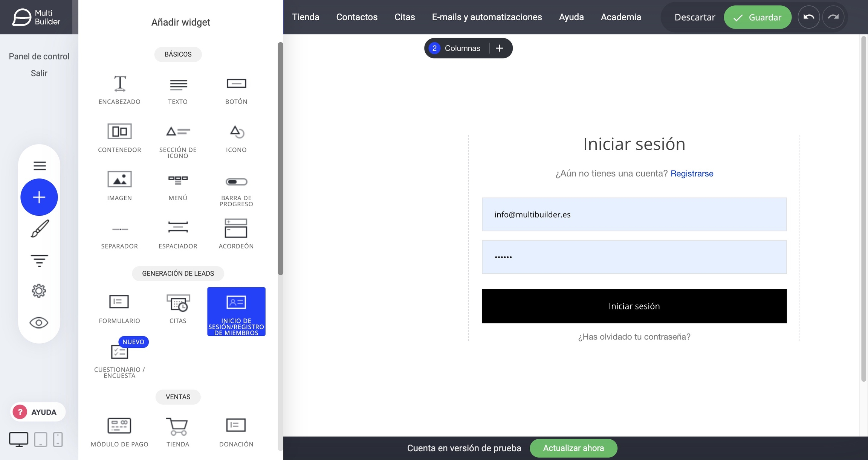Click the Sección de icono widget
Image resolution: width=868 pixels, height=460 pixels.
click(178, 132)
